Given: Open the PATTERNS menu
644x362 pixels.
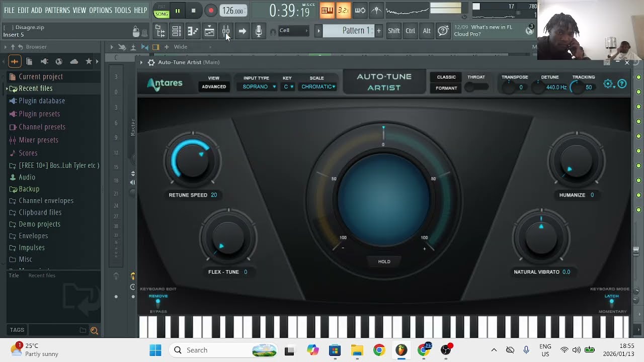Looking at the screenshot, I should [x=57, y=10].
